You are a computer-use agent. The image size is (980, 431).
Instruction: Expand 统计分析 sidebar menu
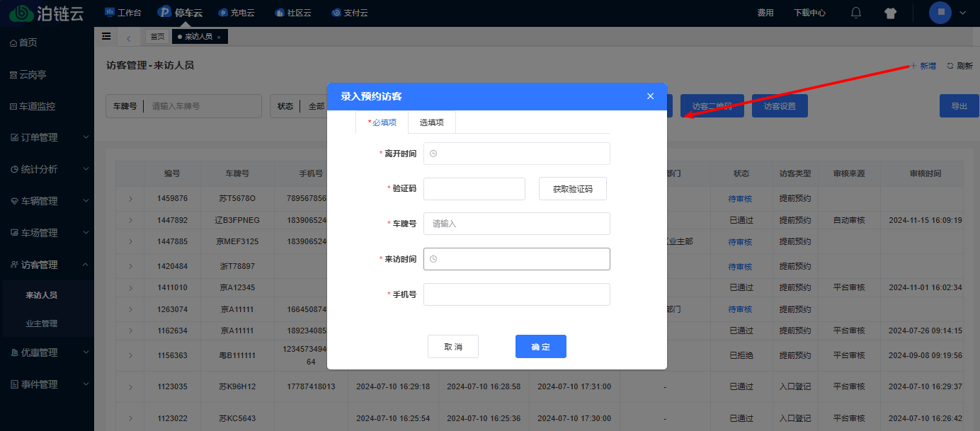47,169
